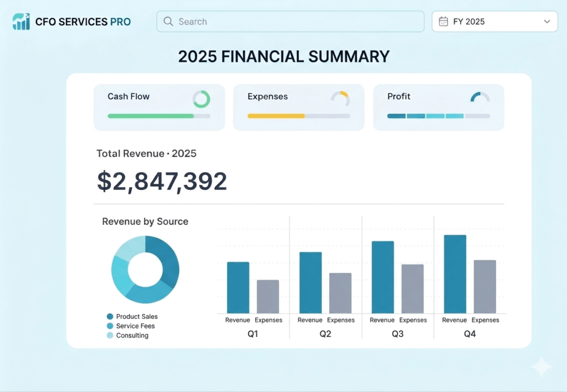Open the FY 2025 fiscal year dropdown
This screenshot has height=392, width=567.
(x=494, y=22)
